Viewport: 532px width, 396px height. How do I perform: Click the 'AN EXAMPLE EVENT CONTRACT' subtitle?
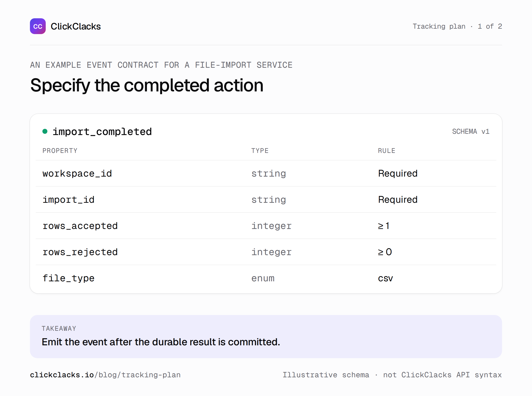tap(161, 65)
